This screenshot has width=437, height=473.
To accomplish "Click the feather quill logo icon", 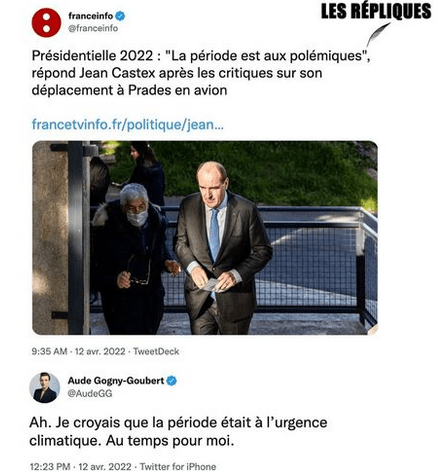I will click(x=378, y=34).
